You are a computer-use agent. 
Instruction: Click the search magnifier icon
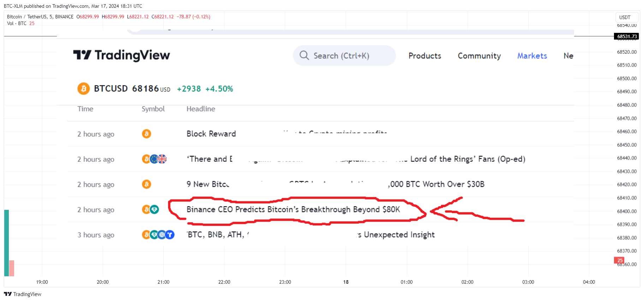[x=304, y=55]
